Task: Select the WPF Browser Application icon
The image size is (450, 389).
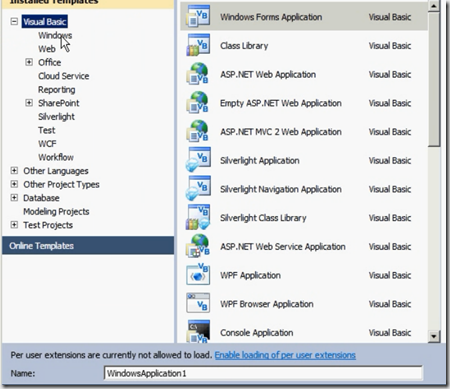Action: pos(198,303)
